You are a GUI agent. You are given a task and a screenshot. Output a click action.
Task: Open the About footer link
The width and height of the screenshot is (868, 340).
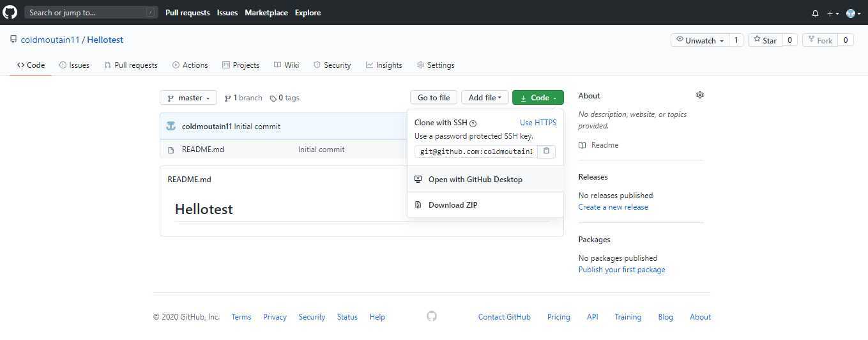click(700, 317)
